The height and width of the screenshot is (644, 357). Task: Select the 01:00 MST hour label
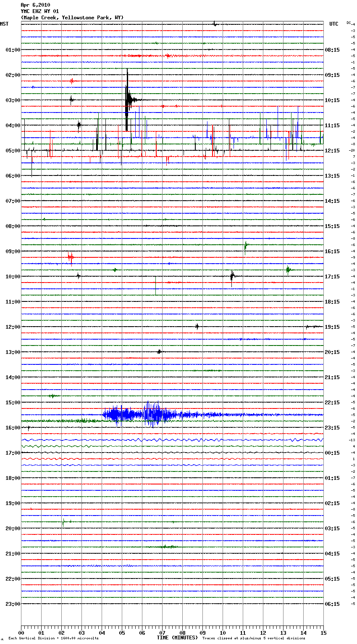(13, 50)
